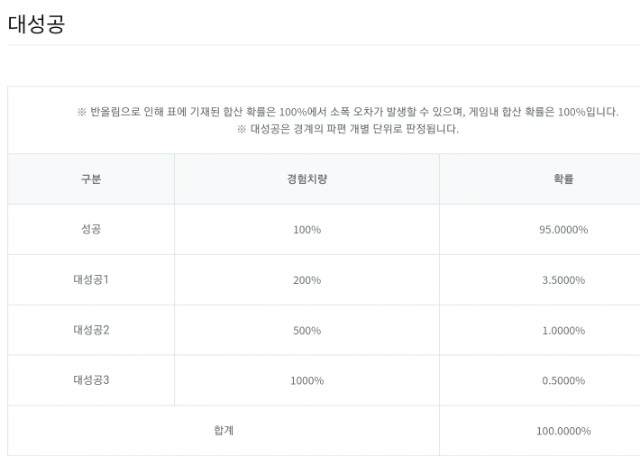The width and height of the screenshot is (640, 456).
Task: Select the 경험치량 column header
Action: click(306, 179)
